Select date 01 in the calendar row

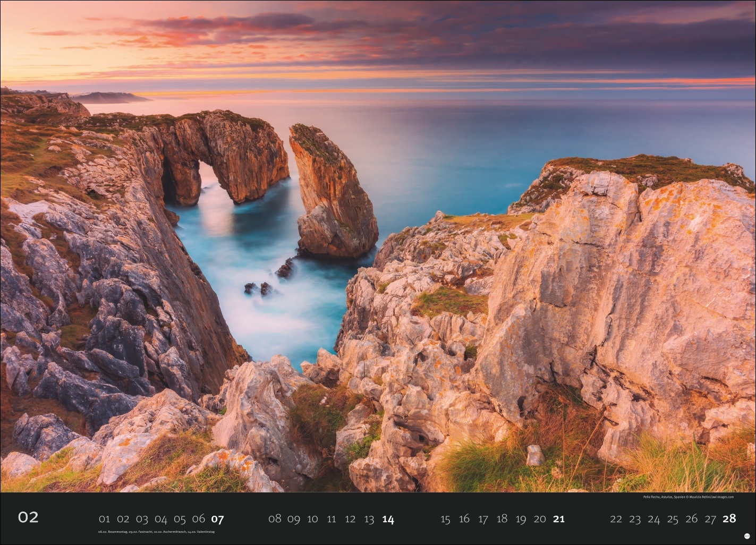pos(104,519)
